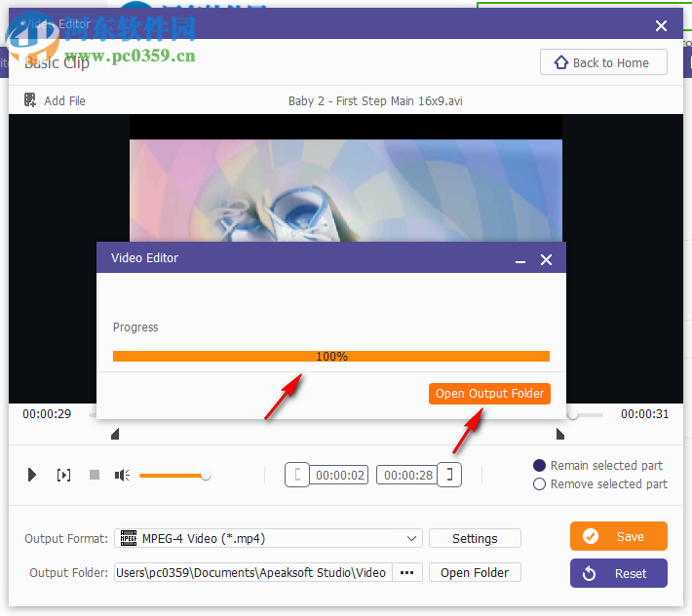The width and height of the screenshot is (692, 616).
Task: Set clip end with right bracket button
Action: coord(449,475)
